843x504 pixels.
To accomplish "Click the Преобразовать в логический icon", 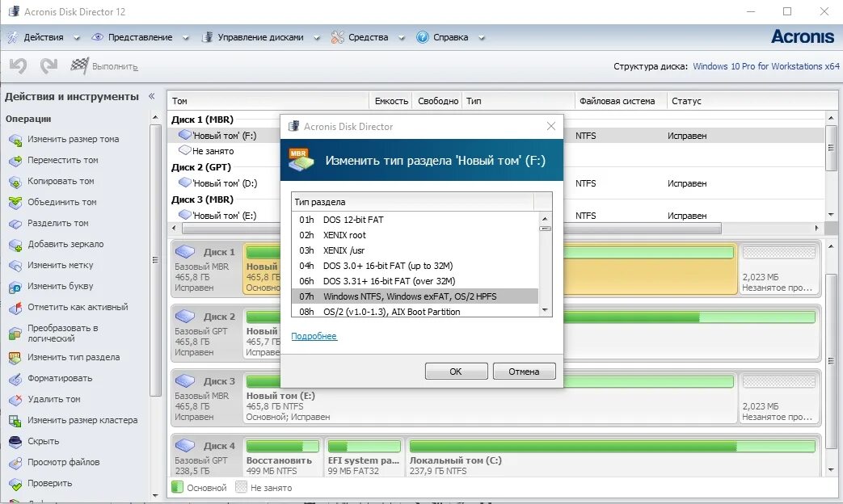I will click(15, 334).
